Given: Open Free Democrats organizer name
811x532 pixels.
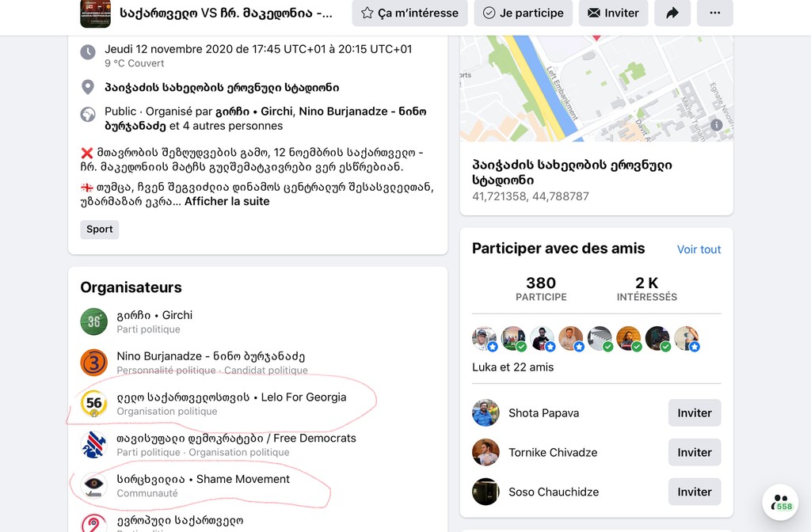Looking at the screenshot, I should click(236, 439).
